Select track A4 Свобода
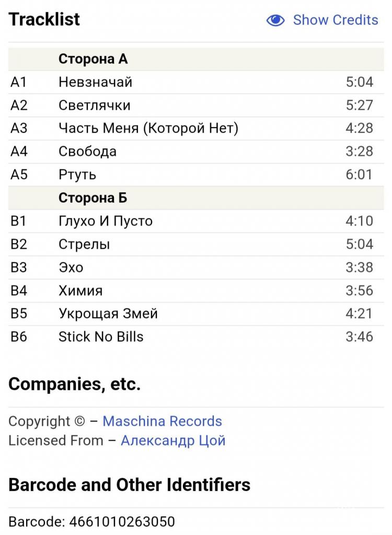The height and width of the screenshot is (535, 392). [x=196, y=152]
